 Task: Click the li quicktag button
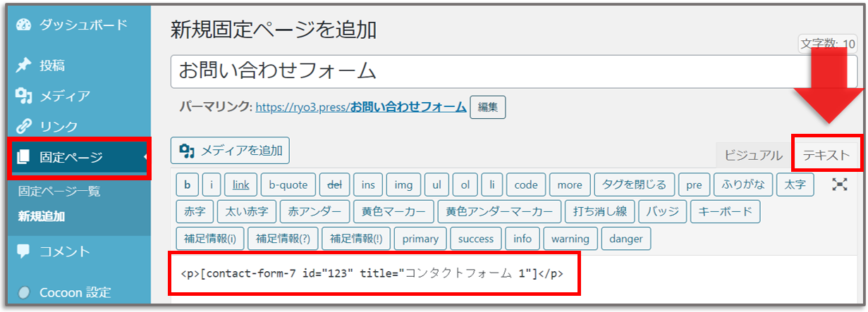[x=491, y=185]
